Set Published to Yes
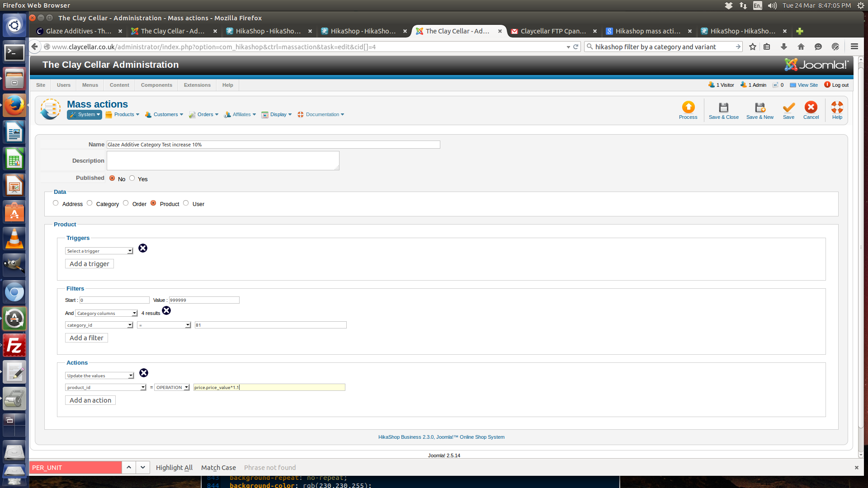This screenshot has width=868, height=488. [x=132, y=178]
